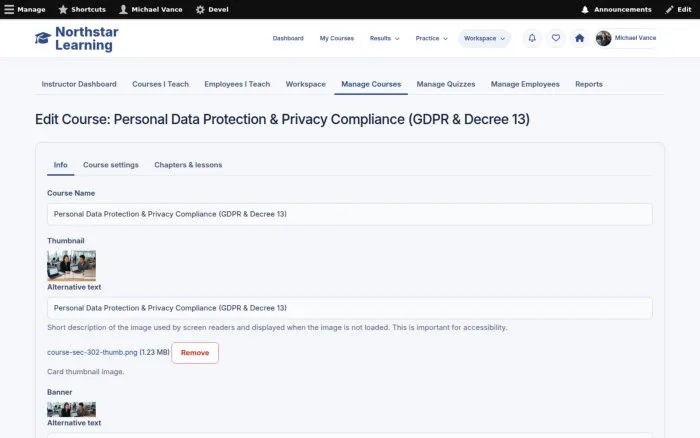Click the Edit Course page heading
The height and width of the screenshot is (438, 700).
(x=282, y=119)
